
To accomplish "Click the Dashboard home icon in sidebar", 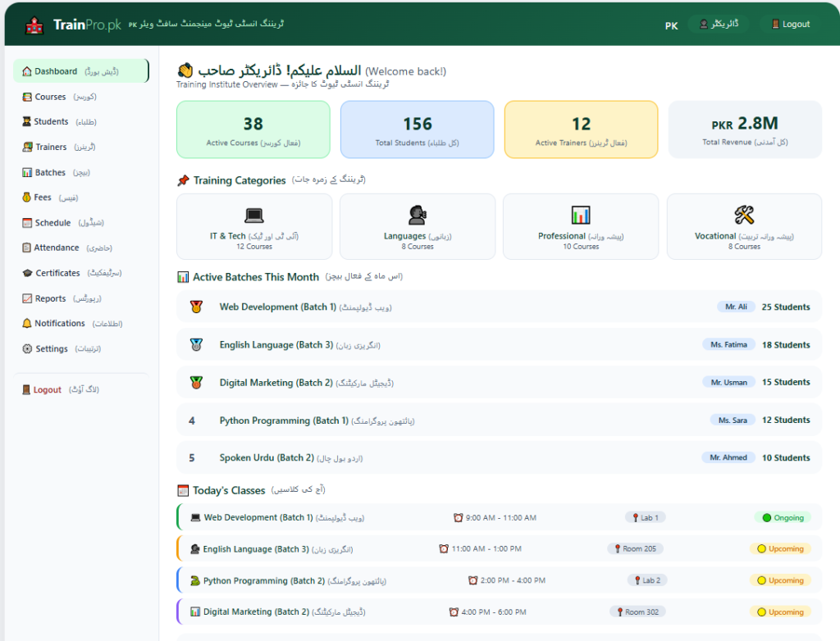I will pos(27,71).
